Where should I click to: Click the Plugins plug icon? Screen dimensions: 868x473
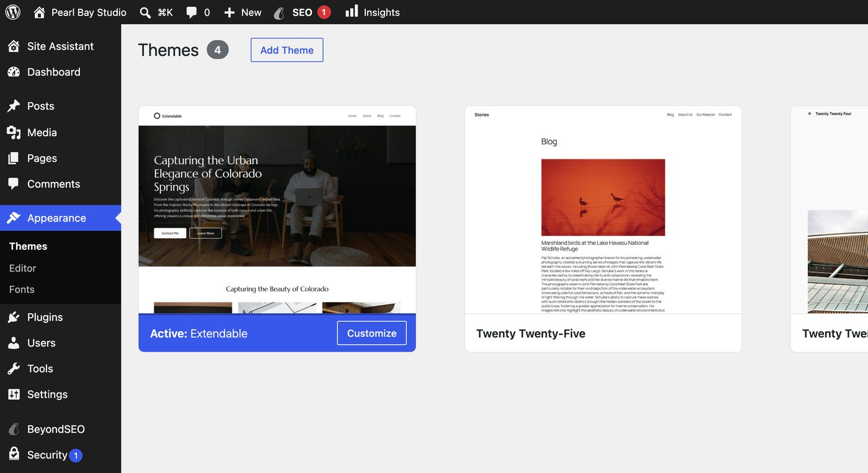click(x=14, y=317)
